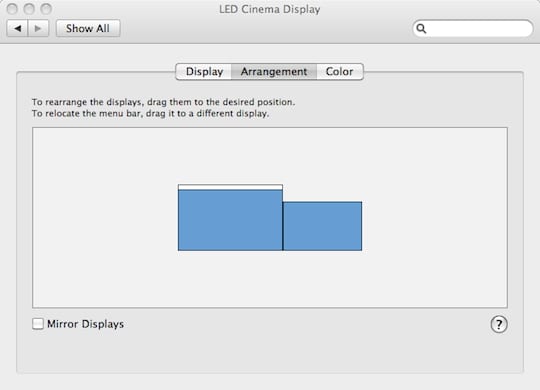The image size is (540, 390).
Task: Close the LED Cinema Display window
Action: coord(12,9)
